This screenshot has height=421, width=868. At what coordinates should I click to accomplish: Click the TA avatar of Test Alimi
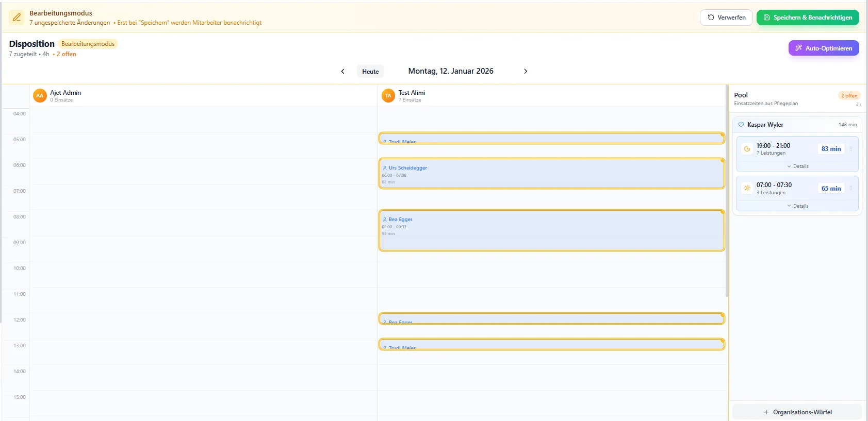click(x=388, y=96)
